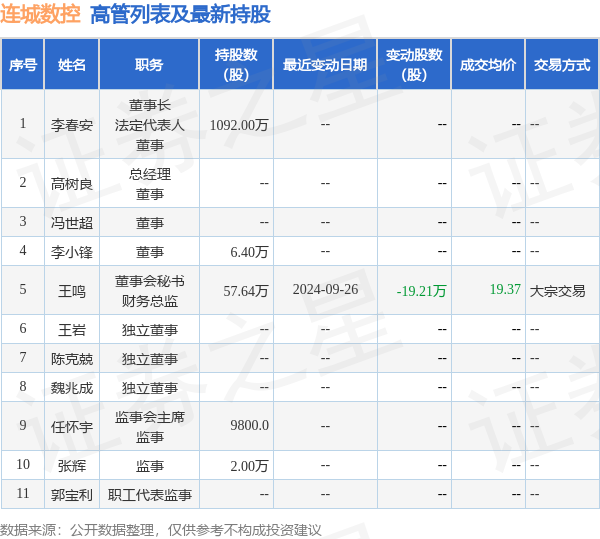Click the 职务 column header
Screen dimensions: 600x539
click(x=149, y=65)
